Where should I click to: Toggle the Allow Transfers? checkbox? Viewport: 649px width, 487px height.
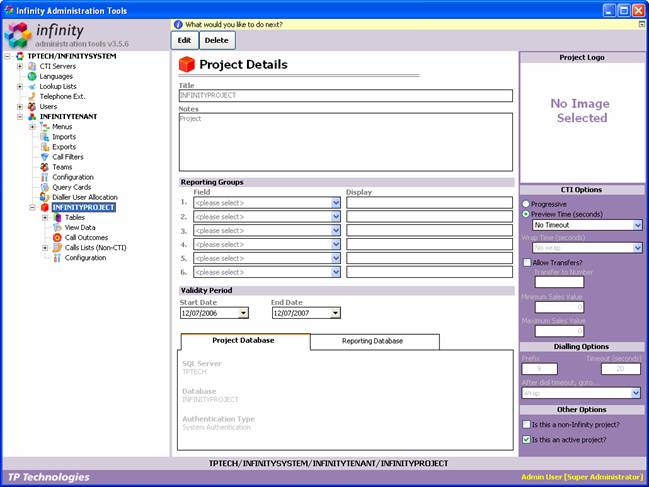tap(527, 262)
